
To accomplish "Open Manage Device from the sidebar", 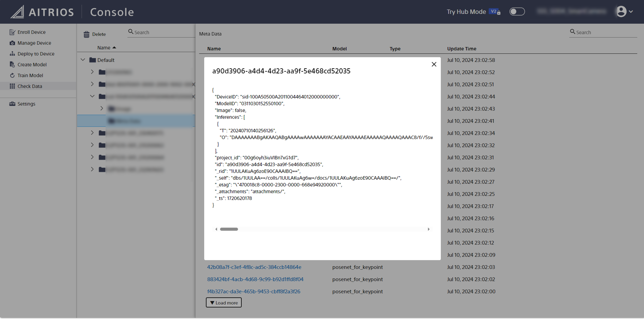I will point(34,43).
